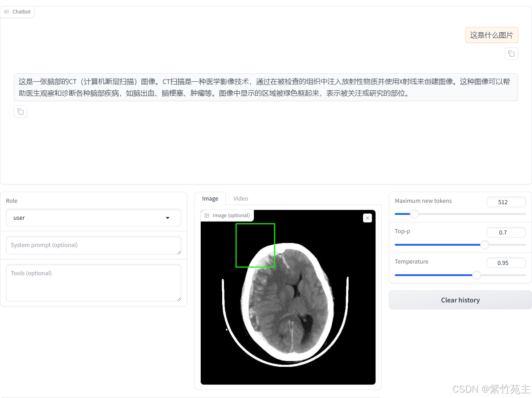The image size is (532, 398).
Task: Click the Top-p label
Action: tap(402, 231)
